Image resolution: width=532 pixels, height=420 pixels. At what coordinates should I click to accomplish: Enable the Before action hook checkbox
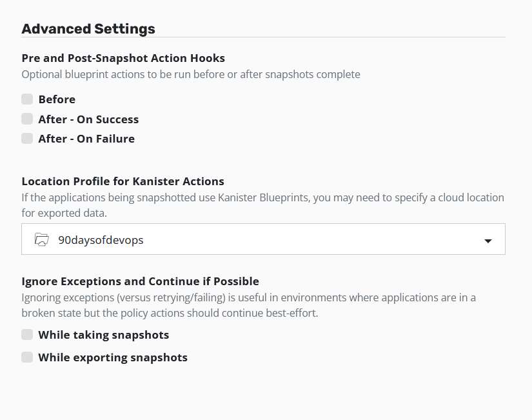click(27, 99)
